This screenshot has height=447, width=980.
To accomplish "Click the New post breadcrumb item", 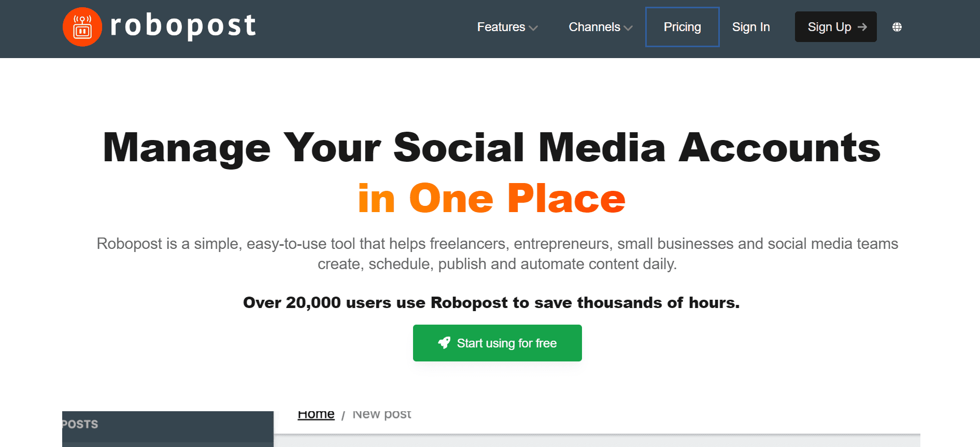I will [381, 414].
